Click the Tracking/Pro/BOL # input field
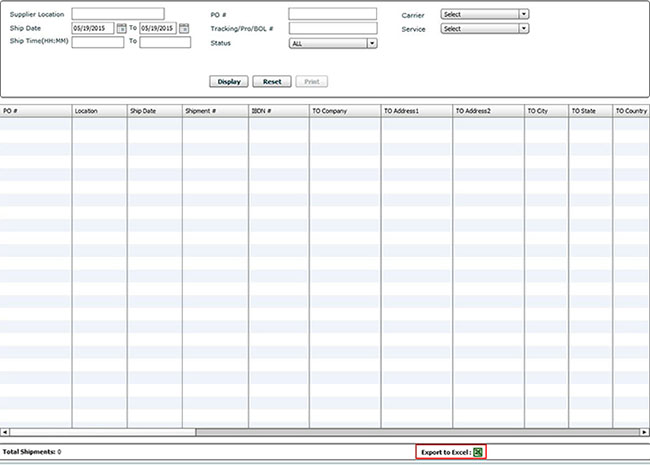Viewport: 650px width, 465px height. [x=333, y=28]
